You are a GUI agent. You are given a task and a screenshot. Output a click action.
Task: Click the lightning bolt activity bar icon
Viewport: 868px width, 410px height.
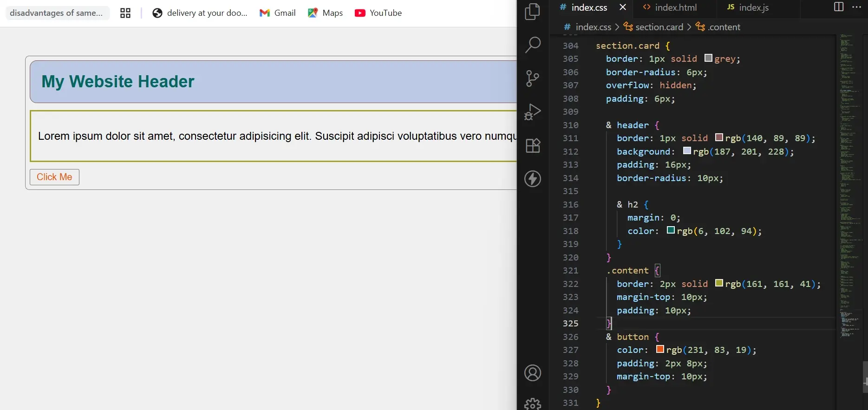click(x=533, y=179)
